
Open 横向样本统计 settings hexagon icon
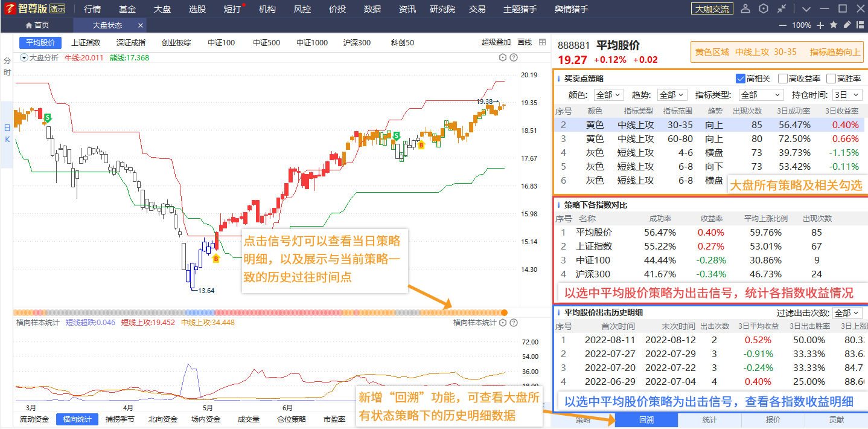point(503,323)
